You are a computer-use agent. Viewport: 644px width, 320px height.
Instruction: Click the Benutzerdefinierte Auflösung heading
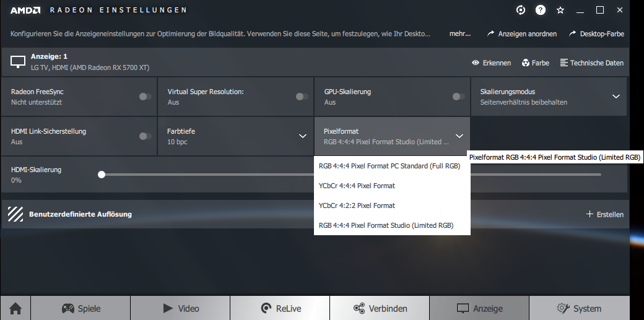coord(80,214)
